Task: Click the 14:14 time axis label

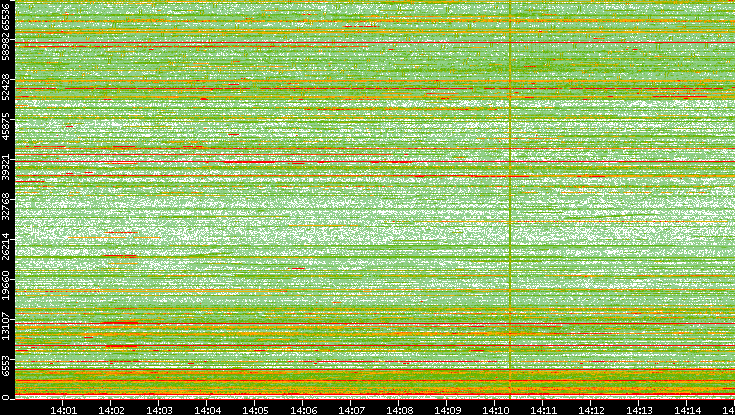Action: (x=687, y=411)
